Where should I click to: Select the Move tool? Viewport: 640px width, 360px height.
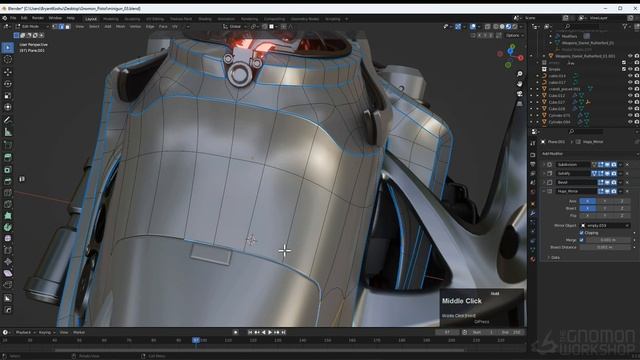pyautogui.click(x=8, y=72)
